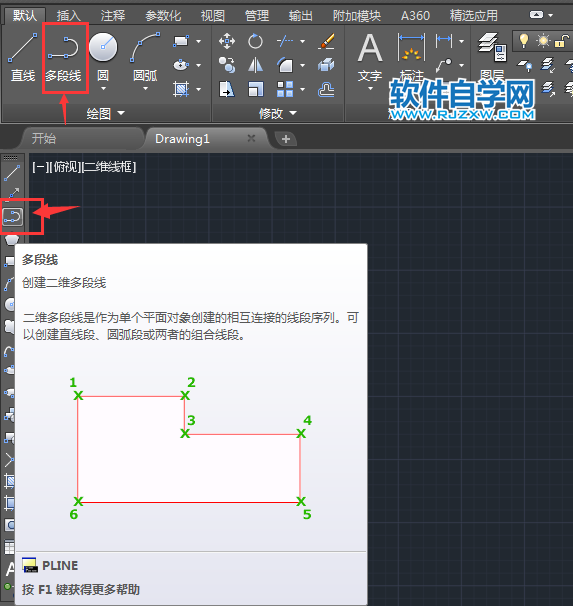The width and height of the screenshot is (573, 606).
Task: Open the linear dimension dropdown arrow
Action: 462,41
